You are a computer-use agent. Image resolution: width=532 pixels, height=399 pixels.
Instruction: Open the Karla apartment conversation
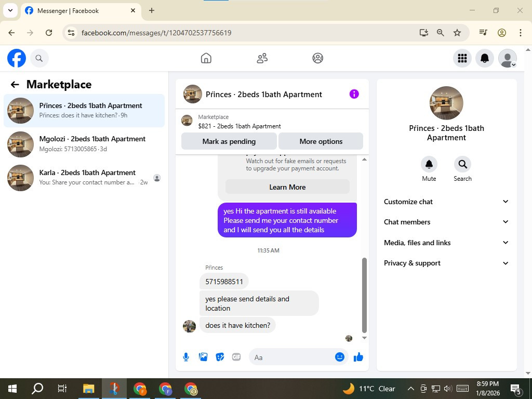point(84,178)
